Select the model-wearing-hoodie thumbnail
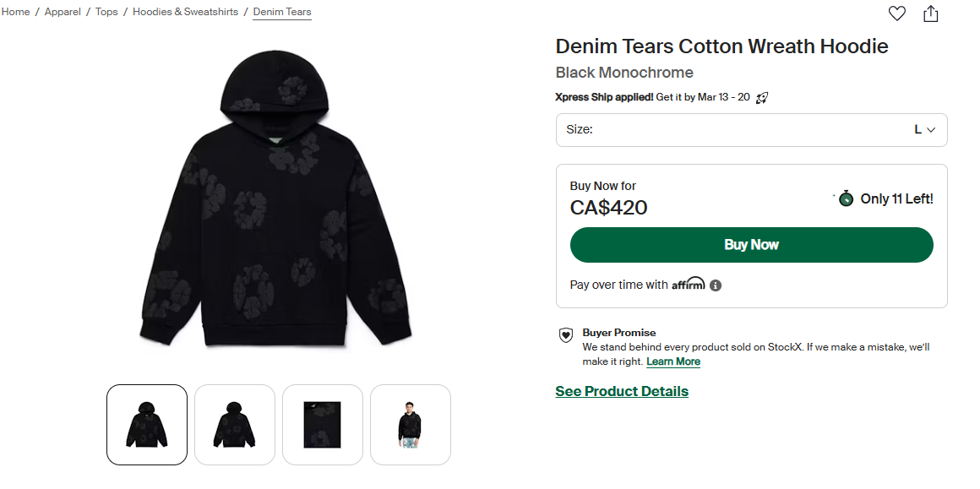Screen dimensions: 980x489 410,424
